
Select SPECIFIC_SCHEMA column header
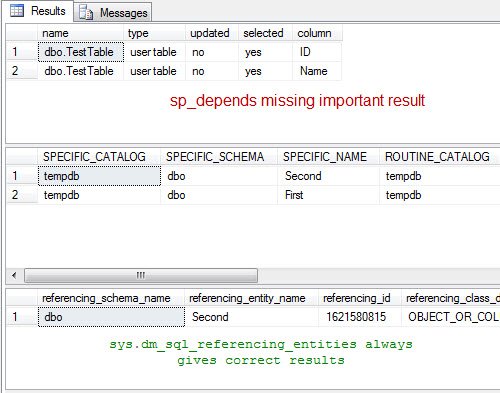tap(219, 157)
